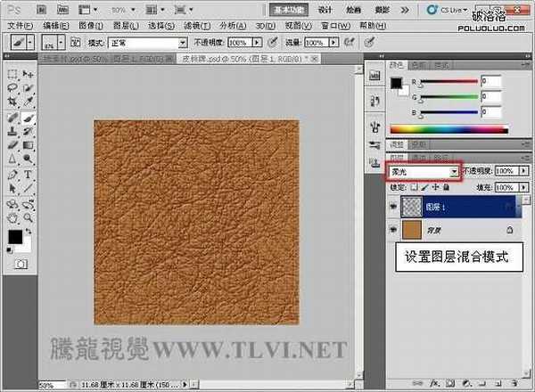Swap foreground and background colors
The height and width of the screenshot is (392, 535).
(x=29, y=232)
